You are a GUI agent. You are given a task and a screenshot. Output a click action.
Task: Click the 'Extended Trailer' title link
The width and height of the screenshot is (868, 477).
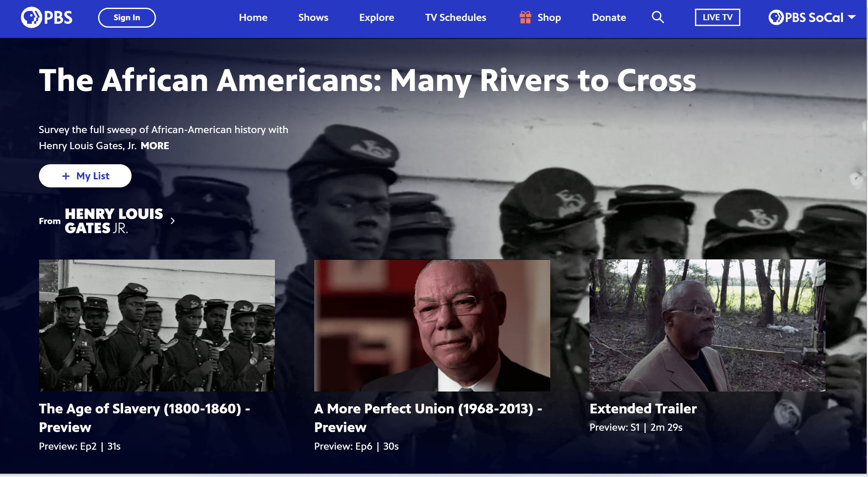coord(643,409)
